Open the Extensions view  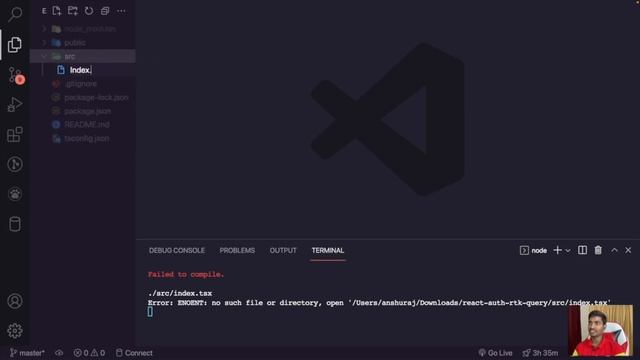[15, 134]
